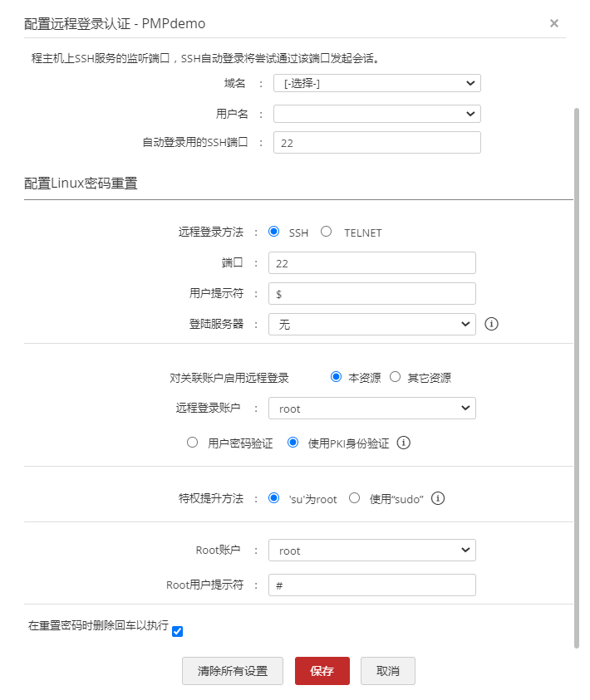Click the 用户提示符 input field
590x700 pixels.
point(371,294)
